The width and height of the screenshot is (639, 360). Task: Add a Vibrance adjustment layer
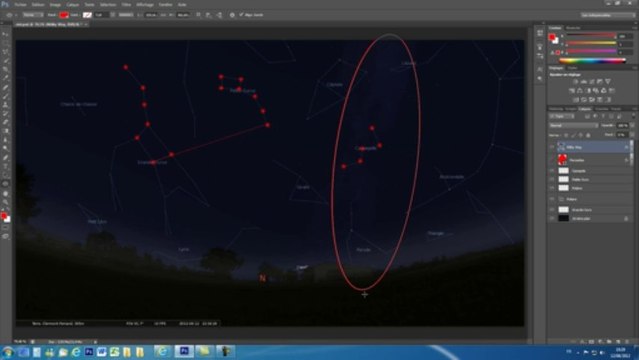(x=608, y=82)
